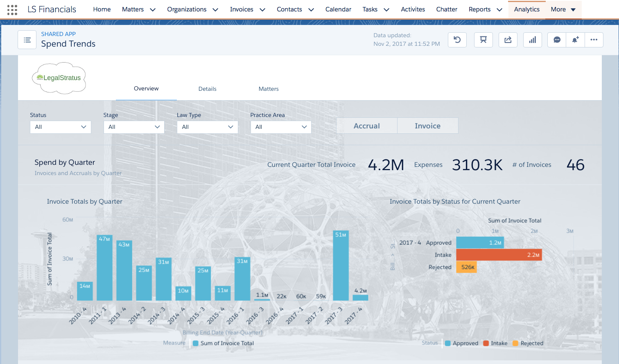Image resolution: width=619 pixels, height=364 pixels.
Task: Open the Reports navigation tab
Action: pos(479,9)
